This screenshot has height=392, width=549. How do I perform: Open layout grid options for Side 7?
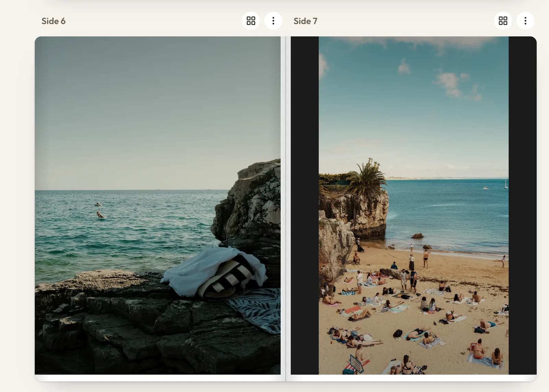[503, 21]
